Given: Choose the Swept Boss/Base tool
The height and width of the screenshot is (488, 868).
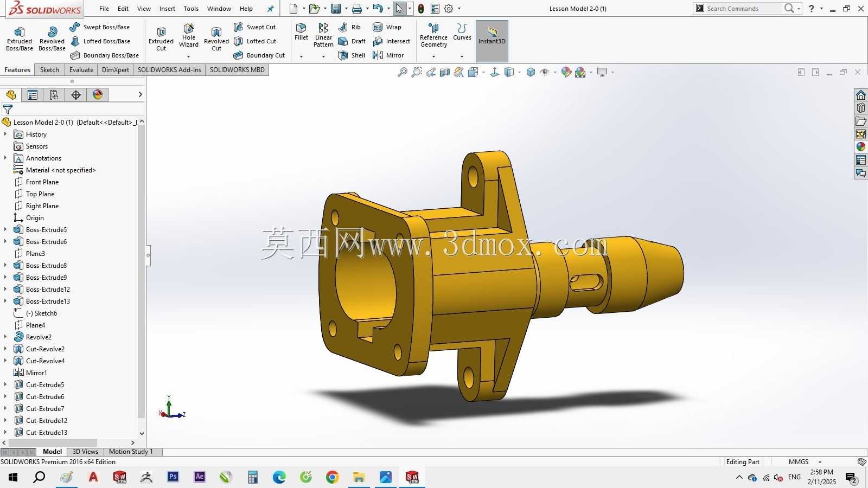Looking at the screenshot, I should (x=100, y=27).
